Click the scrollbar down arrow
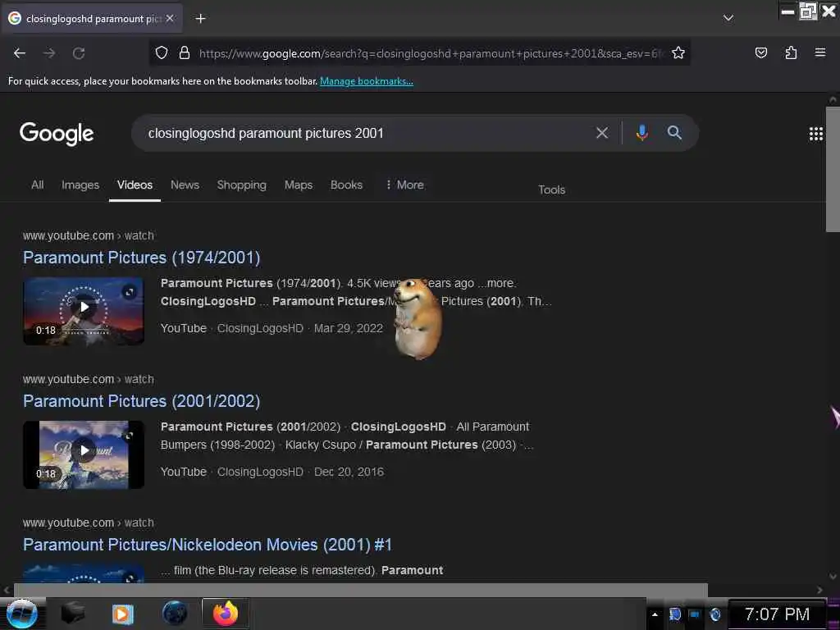 [x=833, y=577]
